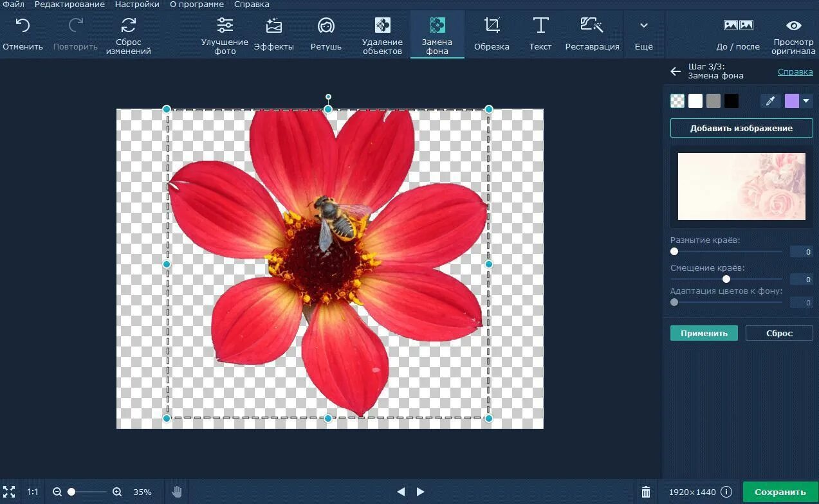The image size is (819, 504).
Task: Click the Применить button
Action: [x=704, y=333]
